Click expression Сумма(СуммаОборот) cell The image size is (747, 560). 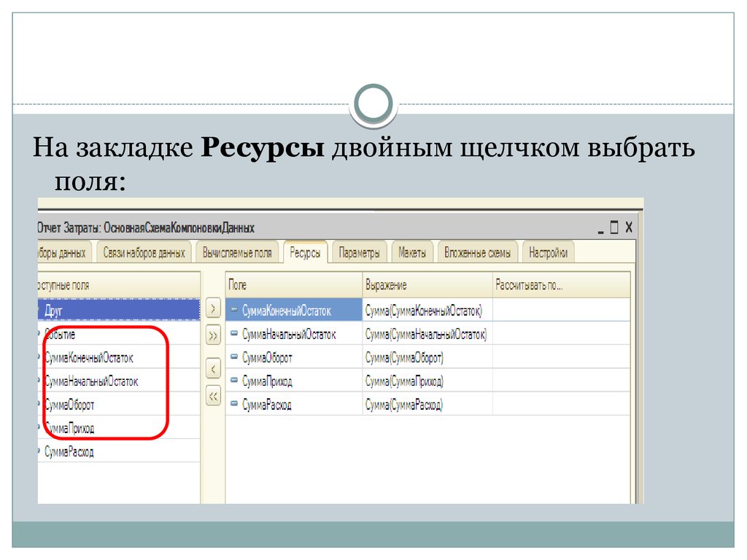(x=427, y=357)
